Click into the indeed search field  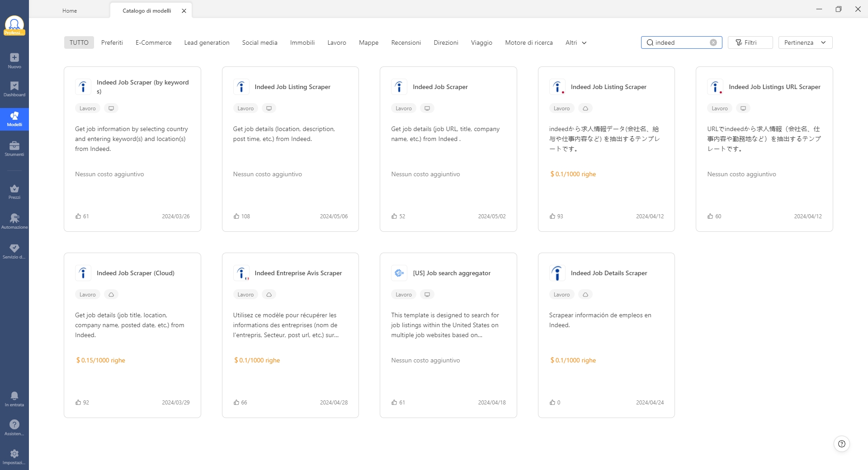(681, 42)
